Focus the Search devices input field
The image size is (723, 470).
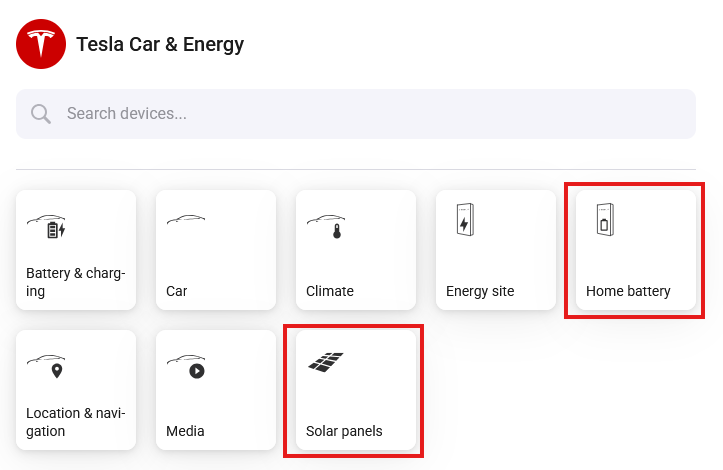pos(356,114)
